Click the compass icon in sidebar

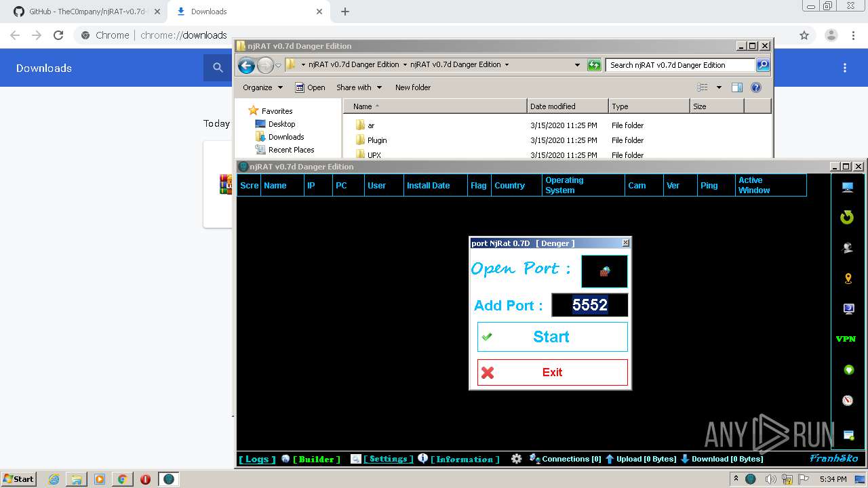point(848,401)
